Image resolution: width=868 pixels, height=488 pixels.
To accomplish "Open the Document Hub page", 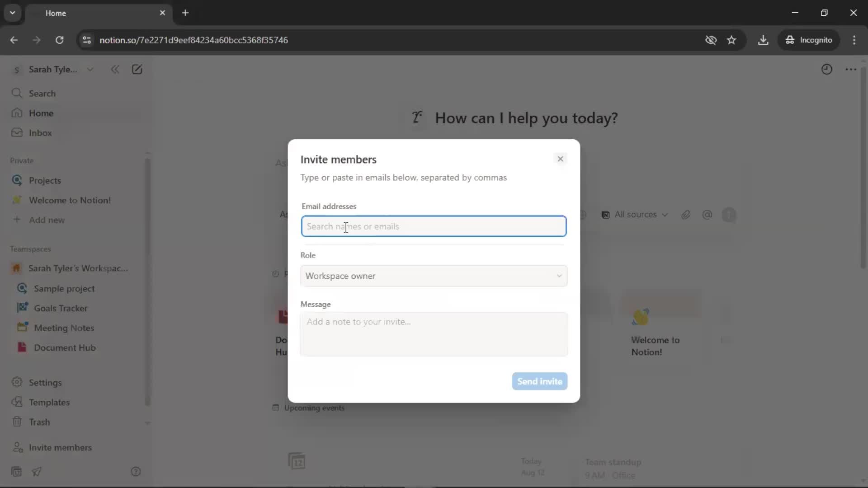I will pos(65,347).
